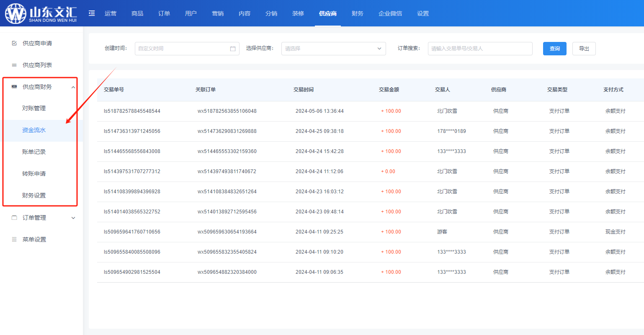
Task: Open the 企业微信 top menu
Action: (x=390, y=13)
